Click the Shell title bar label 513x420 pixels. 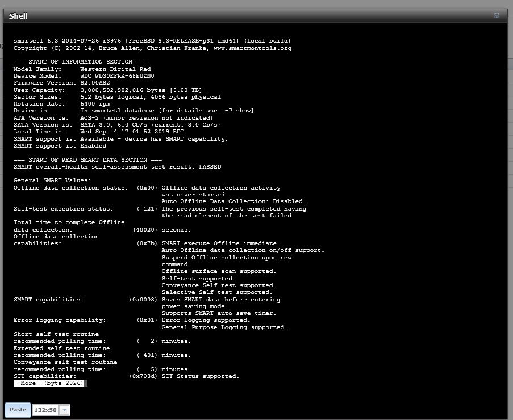(18, 16)
